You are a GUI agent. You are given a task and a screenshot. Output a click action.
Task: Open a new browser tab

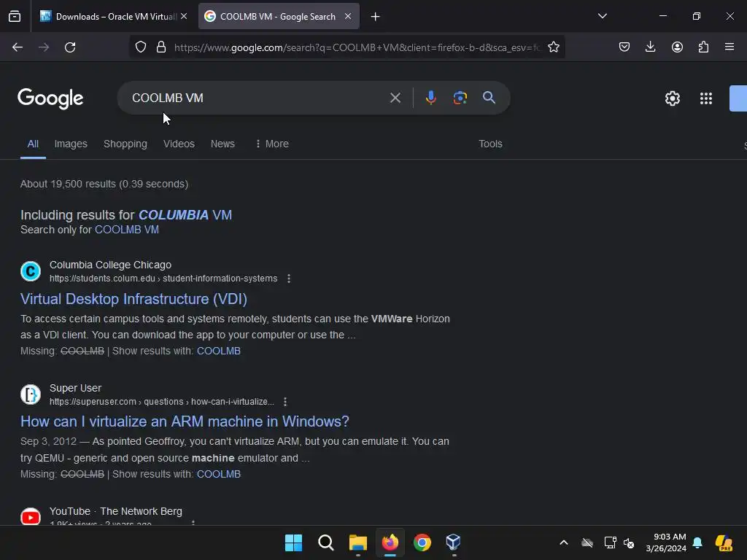click(x=376, y=17)
